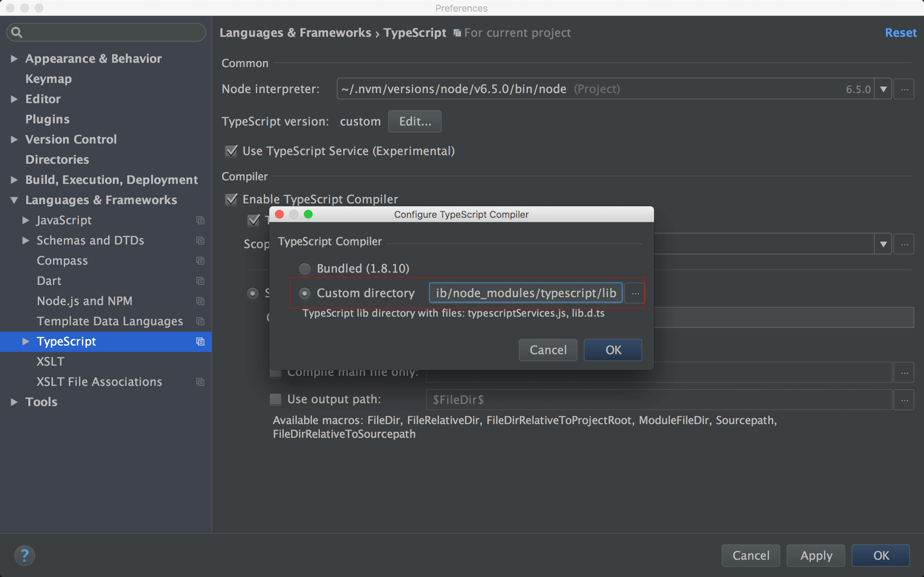This screenshot has height=577, width=924.
Task: Select Keymap in the settings sidebar
Action: tap(48, 79)
